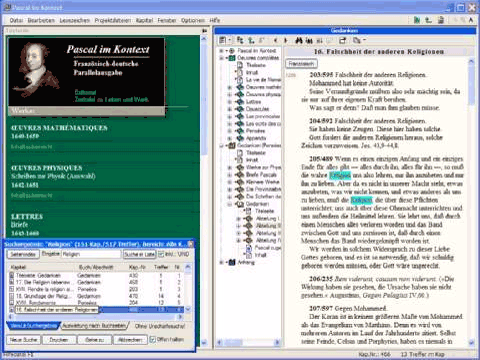Click the second binoculars icon in the Gedanken toolbar

coord(309,40)
